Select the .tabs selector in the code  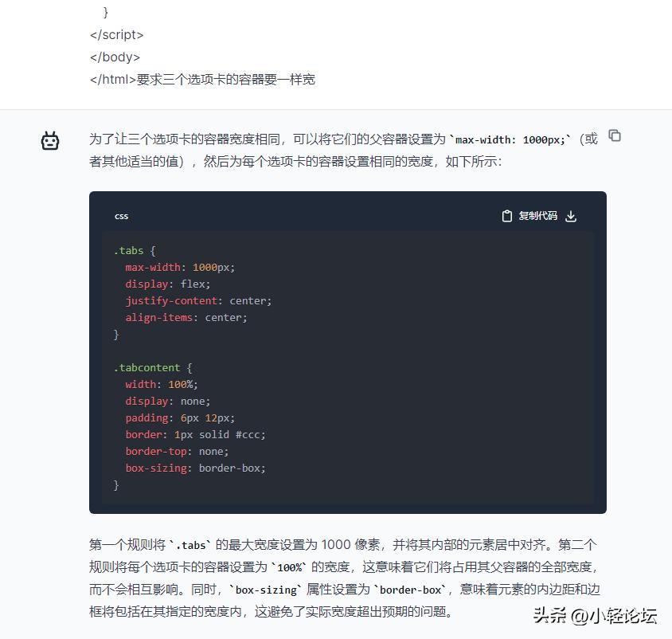pos(127,250)
